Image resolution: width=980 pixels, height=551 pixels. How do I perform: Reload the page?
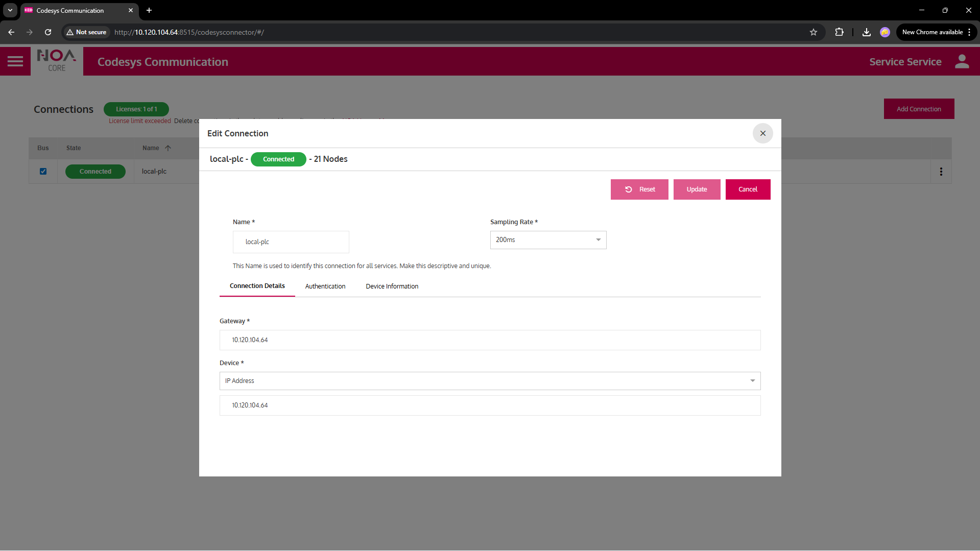click(48, 32)
